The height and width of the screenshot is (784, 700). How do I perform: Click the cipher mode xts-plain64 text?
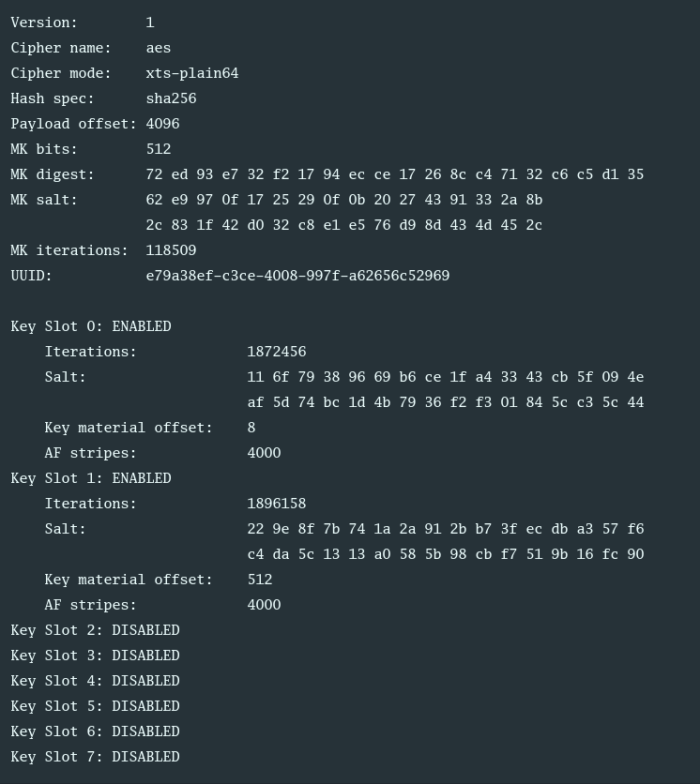click(x=192, y=73)
